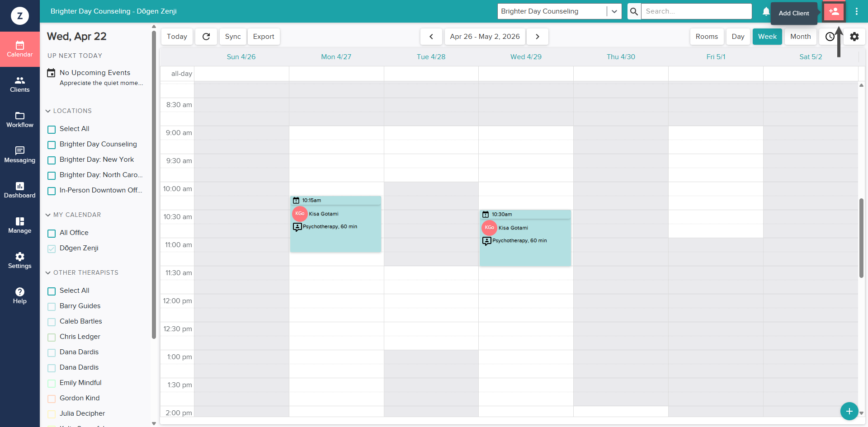This screenshot has width=868, height=427.
Task: Open the calendar gear settings
Action: 854,37
